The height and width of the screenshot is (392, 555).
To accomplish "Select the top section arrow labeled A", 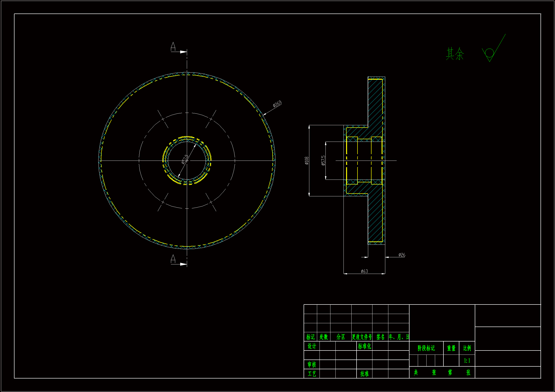I will 183,52.
